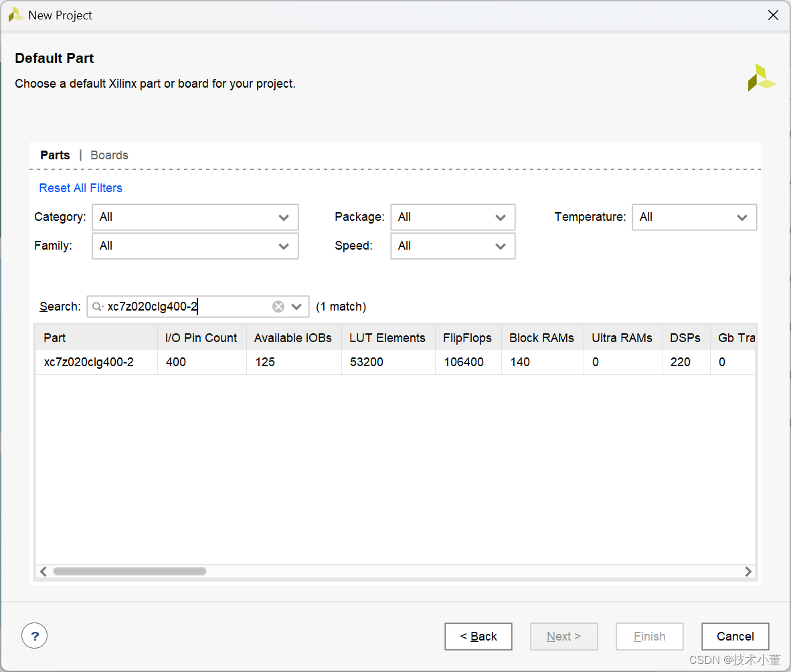Close the New Project dialog
The image size is (791, 672).
point(773,15)
